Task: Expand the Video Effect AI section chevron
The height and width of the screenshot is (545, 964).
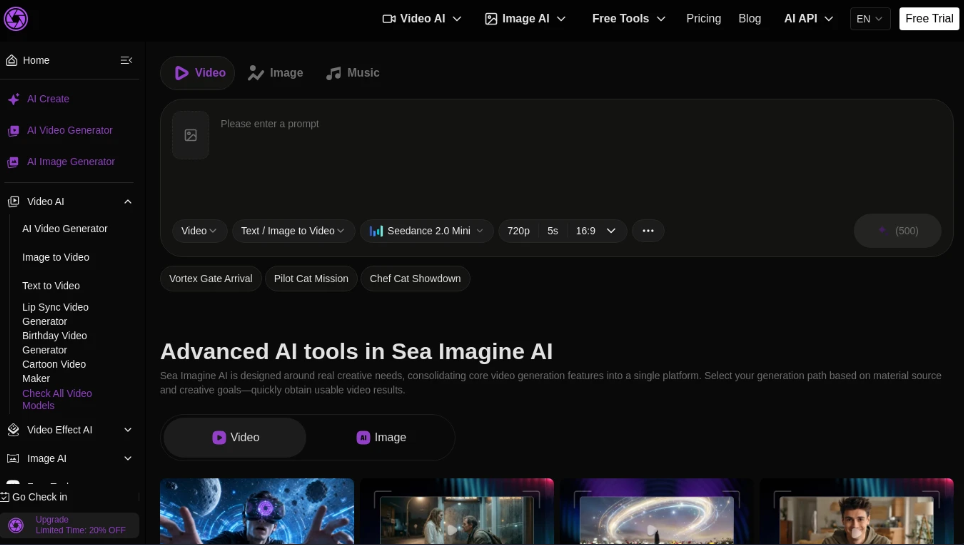Action: pyautogui.click(x=128, y=430)
